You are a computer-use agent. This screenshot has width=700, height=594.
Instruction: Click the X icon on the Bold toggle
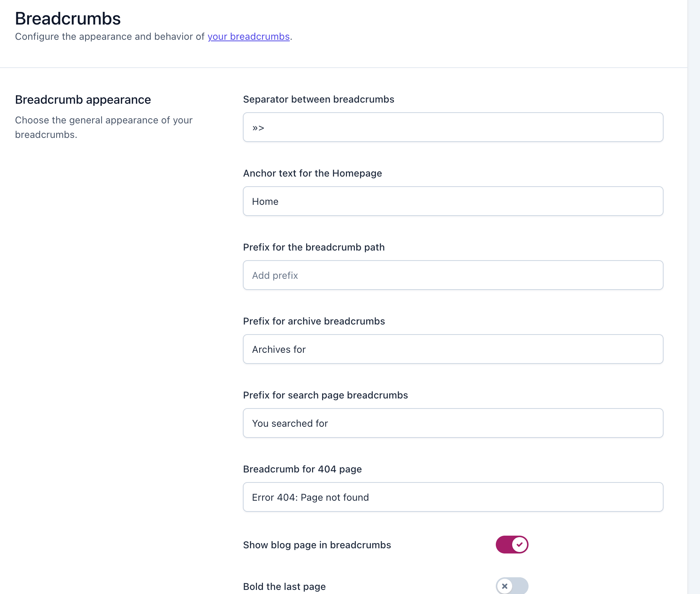point(505,586)
